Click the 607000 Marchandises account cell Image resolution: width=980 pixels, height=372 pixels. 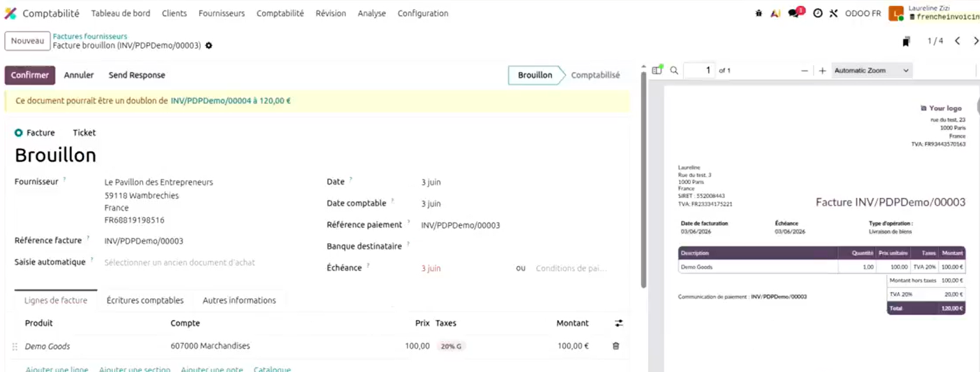tap(210, 346)
